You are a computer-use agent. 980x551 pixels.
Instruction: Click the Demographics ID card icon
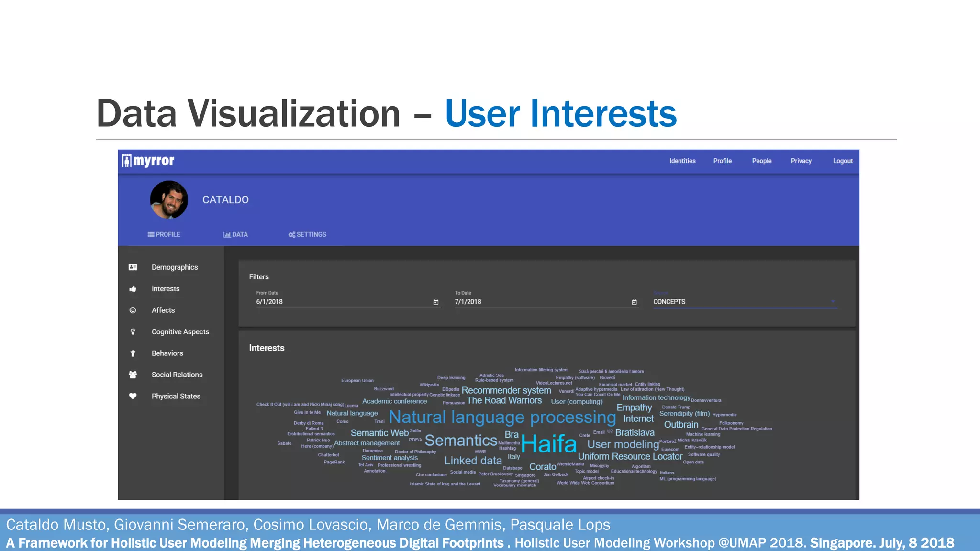[133, 267]
